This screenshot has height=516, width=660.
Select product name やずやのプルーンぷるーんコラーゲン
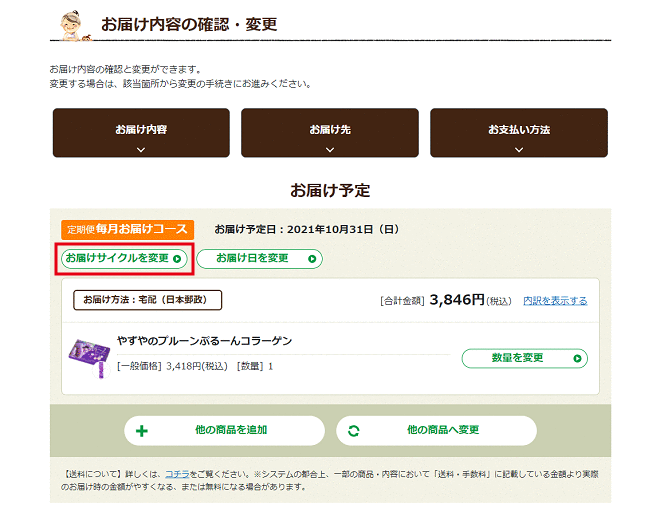[204, 340]
